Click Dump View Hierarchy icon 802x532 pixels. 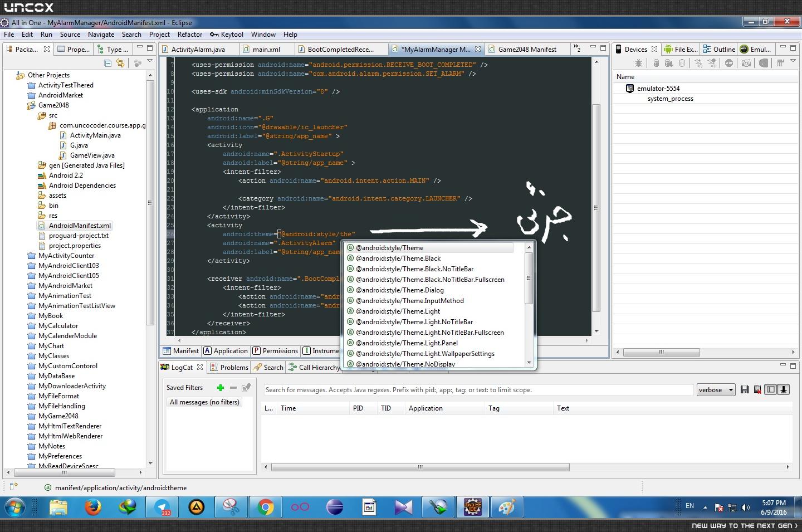(x=764, y=63)
